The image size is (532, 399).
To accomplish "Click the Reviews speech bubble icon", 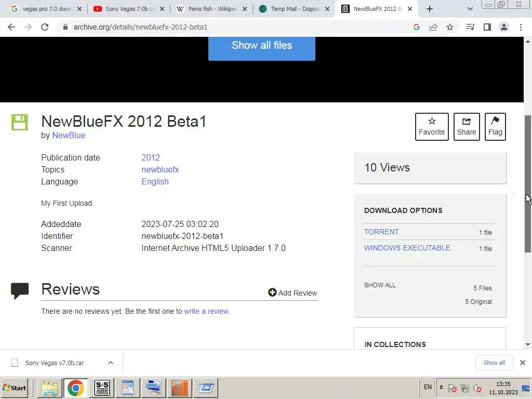I will coord(20,291).
